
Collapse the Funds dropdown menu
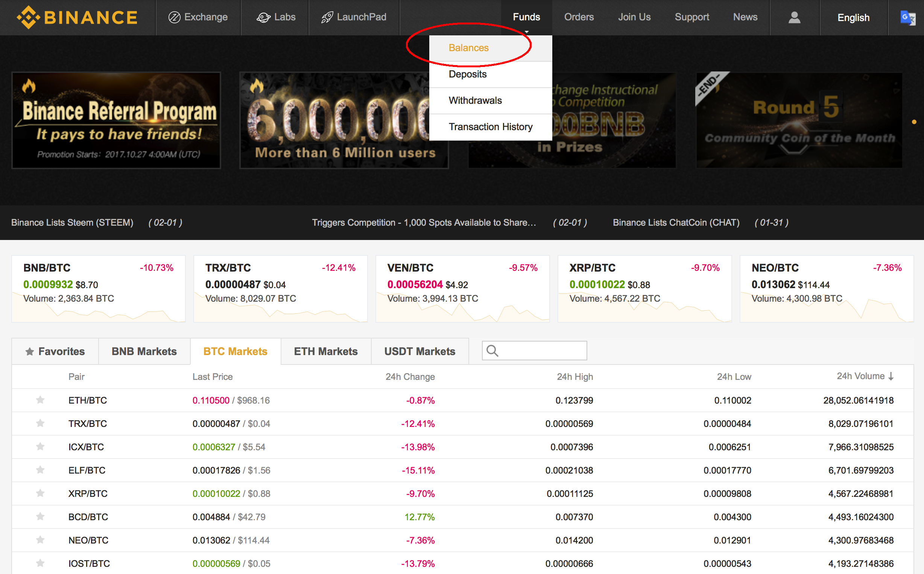coord(526,17)
